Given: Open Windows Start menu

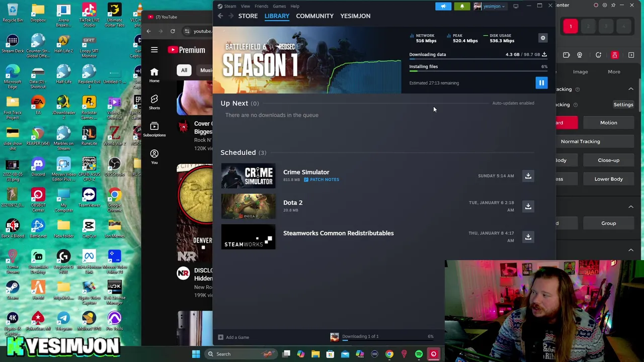Looking at the screenshot, I should pyautogui.click(x=196, y=354).
